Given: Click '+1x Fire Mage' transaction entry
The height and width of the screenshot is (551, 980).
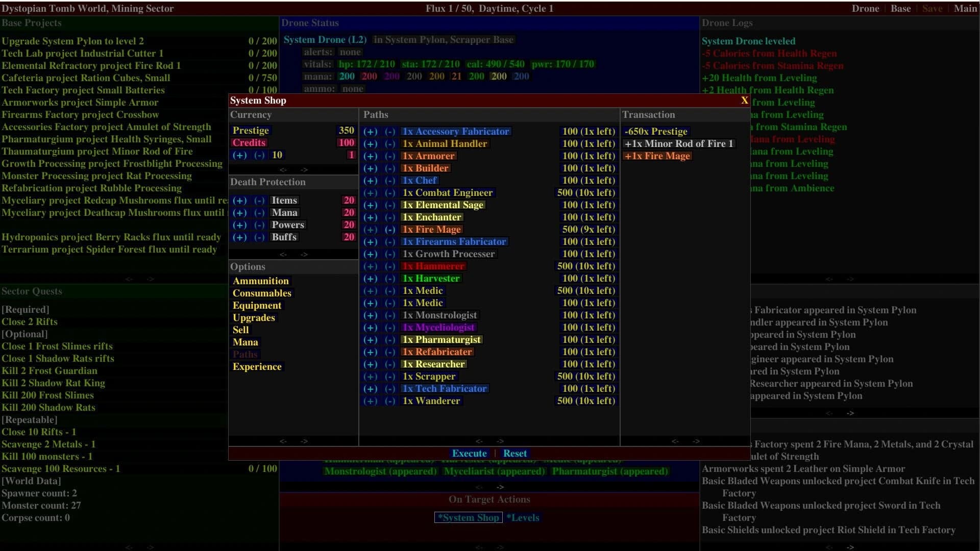Looking at the screenshot, I should pyautogui.click(x=657, y=156).
